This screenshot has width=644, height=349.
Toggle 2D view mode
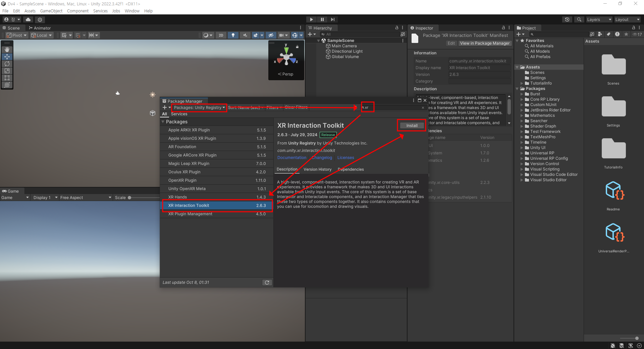221,35
